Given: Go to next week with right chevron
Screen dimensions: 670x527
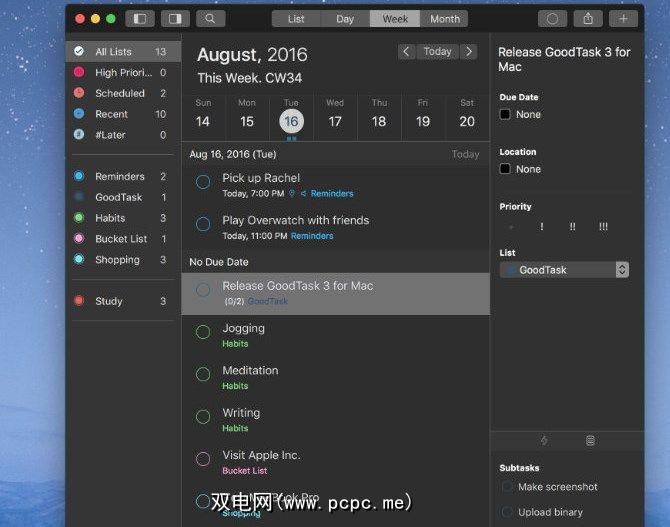Looking at the screenshot, I should click(x=469, y=52).
